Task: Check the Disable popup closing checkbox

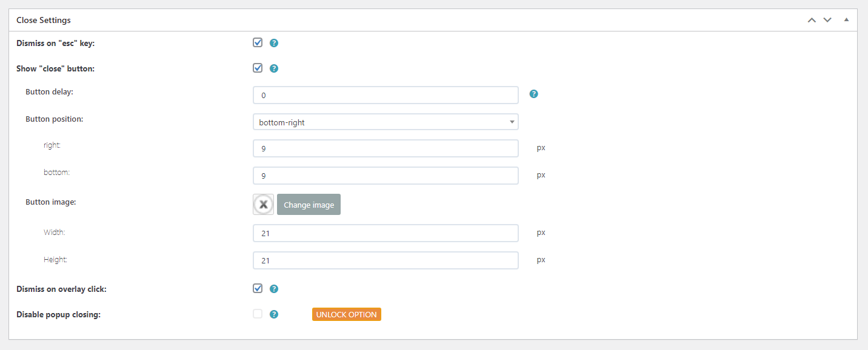Action: pyautogui.click(x=258, y=314)
